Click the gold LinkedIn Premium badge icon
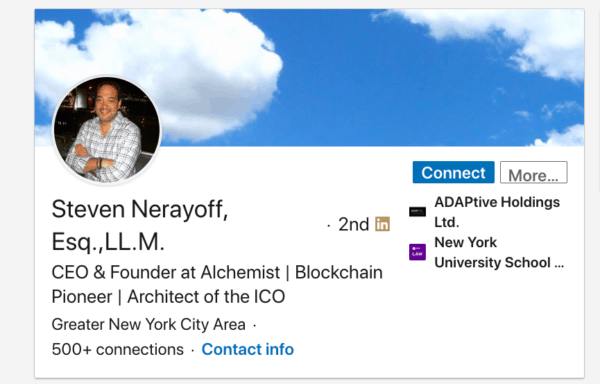 [382, 225]
